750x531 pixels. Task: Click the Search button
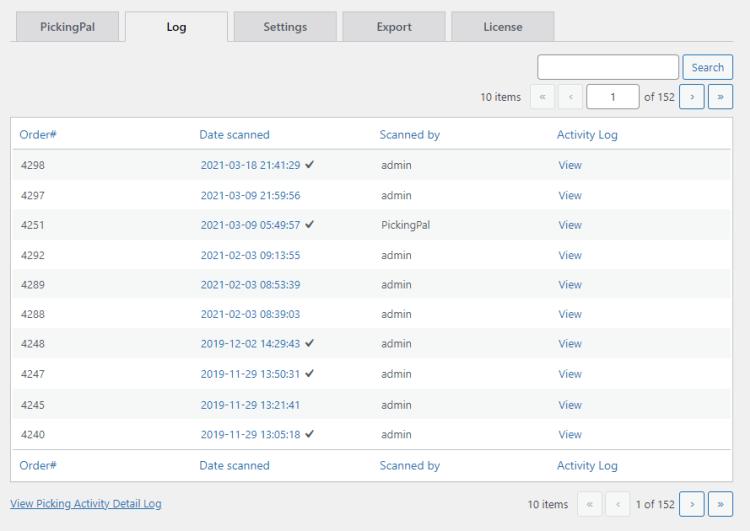click(x=708, y=67)
